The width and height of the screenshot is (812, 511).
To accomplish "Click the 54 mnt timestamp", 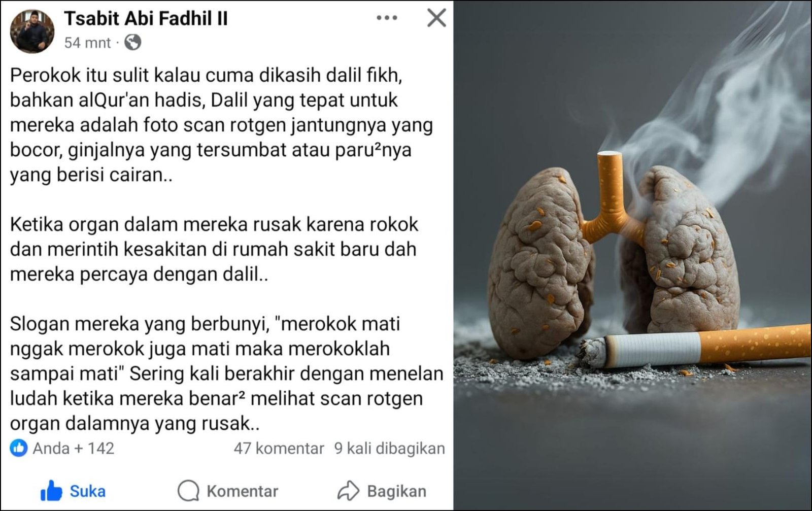I will point(87,43).
